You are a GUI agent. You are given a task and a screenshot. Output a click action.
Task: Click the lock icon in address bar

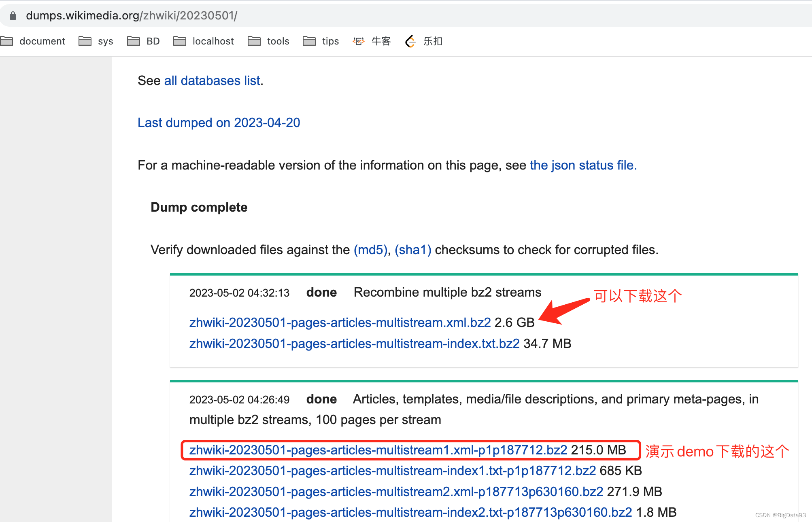[13, 16]
